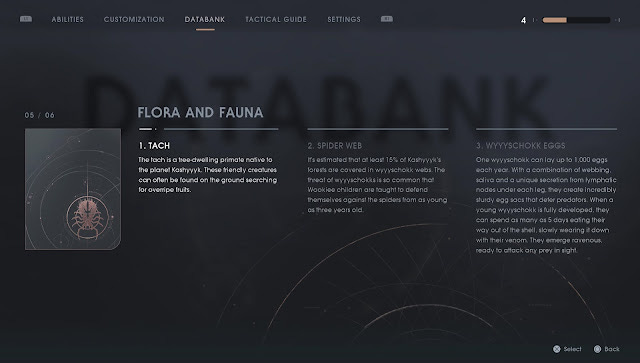Viewport: 640px width, 363px height.
Task: Go to the Settings tab
Action: [344, 20]
